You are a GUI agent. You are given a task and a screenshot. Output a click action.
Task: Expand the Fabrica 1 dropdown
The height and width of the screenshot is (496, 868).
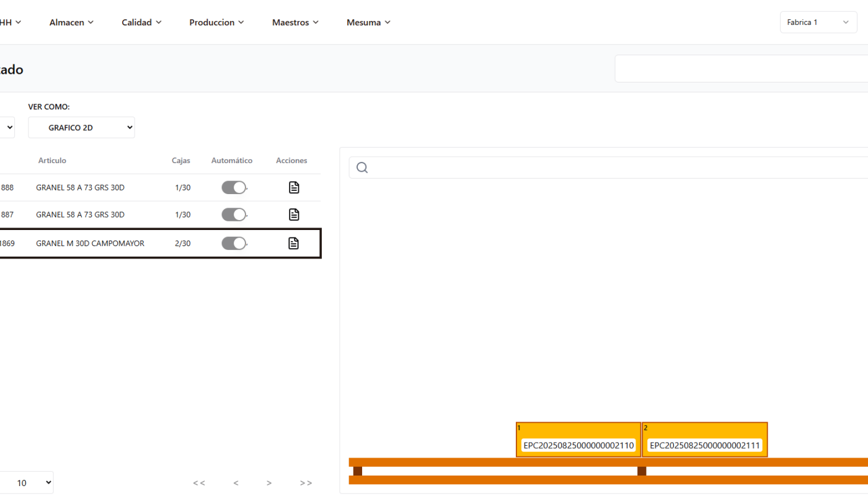tap(818, 22)
